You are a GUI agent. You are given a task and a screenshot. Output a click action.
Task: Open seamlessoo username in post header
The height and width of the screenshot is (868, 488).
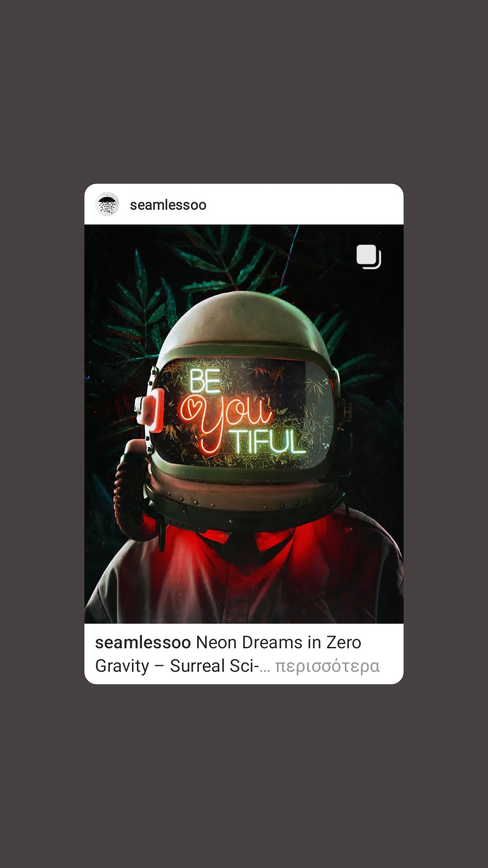point(168,205)
